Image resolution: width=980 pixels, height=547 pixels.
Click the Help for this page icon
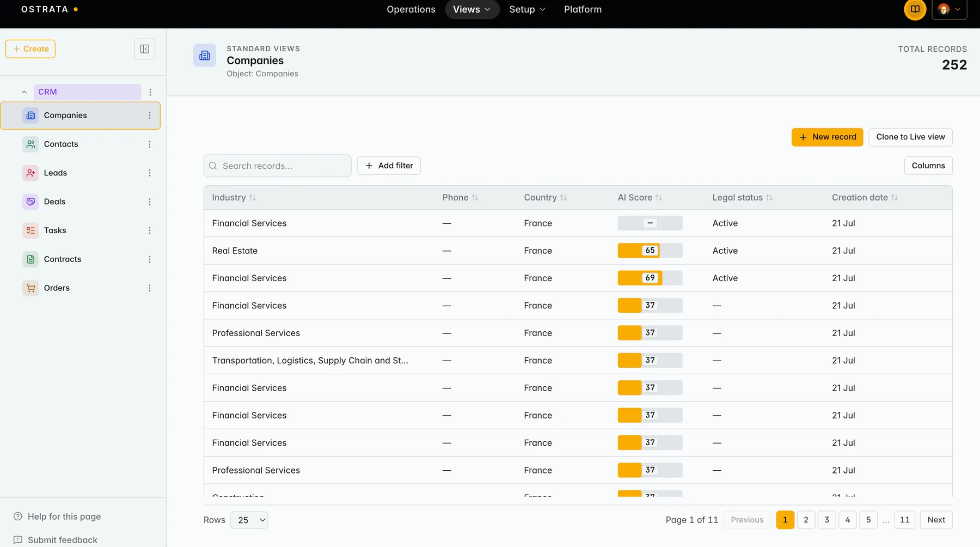pos(18,516)
